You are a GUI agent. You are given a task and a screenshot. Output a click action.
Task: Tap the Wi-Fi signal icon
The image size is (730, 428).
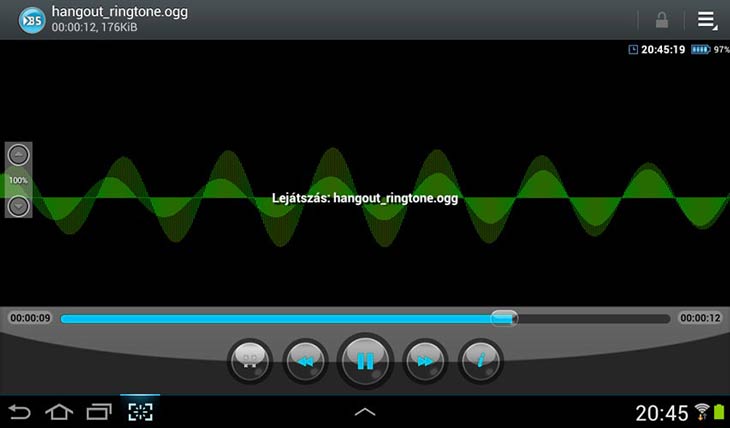(702, 412)
